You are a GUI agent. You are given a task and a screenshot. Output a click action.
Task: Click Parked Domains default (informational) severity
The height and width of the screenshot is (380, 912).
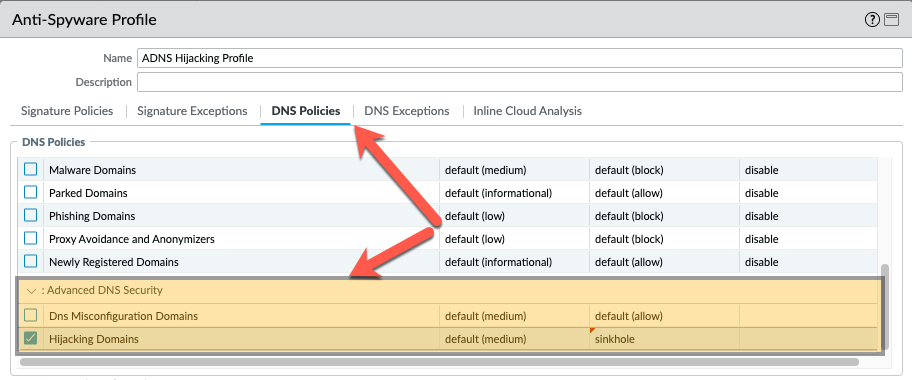514,193
